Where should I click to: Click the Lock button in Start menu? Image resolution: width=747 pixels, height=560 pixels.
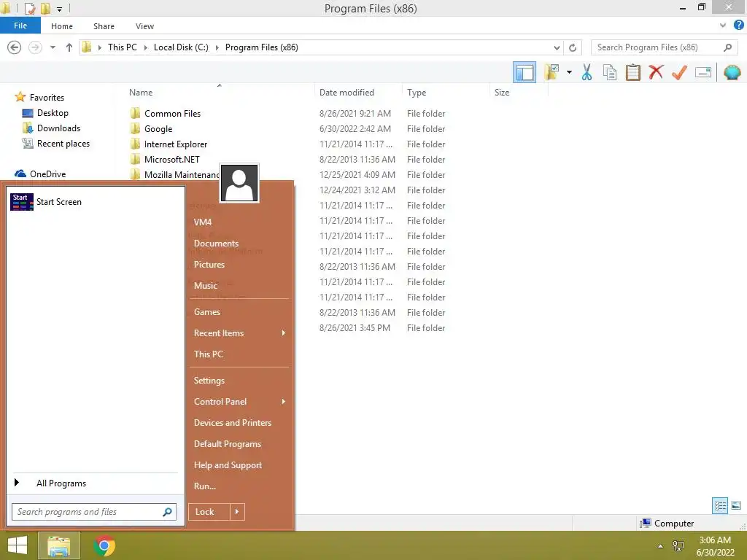point(209,512)
